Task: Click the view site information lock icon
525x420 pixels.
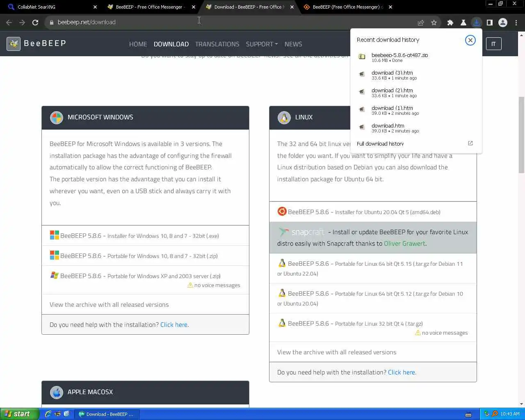Action: 51,23
